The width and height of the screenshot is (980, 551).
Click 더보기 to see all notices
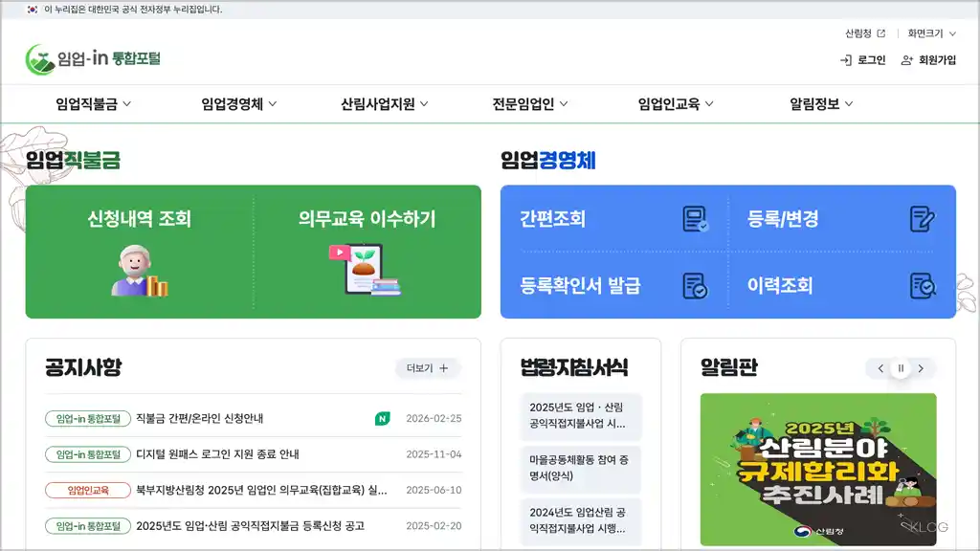click(x=428, y=368)
